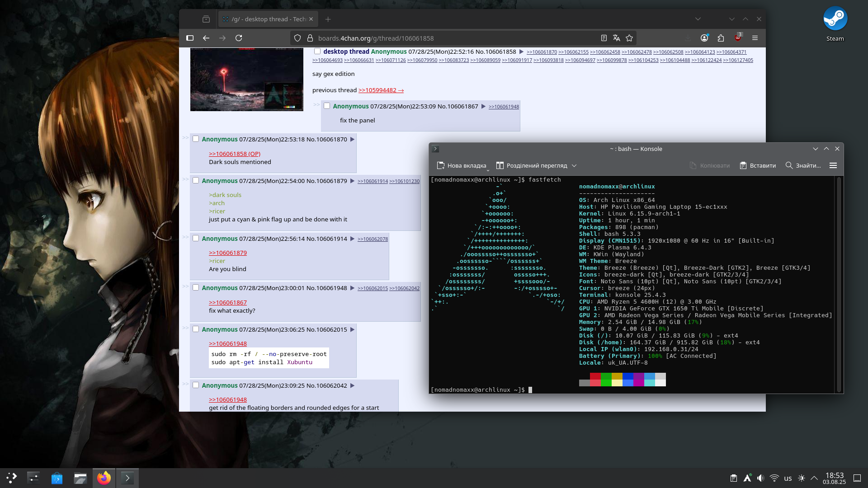Toggle Firefox sidebar icon

[190, 38]
